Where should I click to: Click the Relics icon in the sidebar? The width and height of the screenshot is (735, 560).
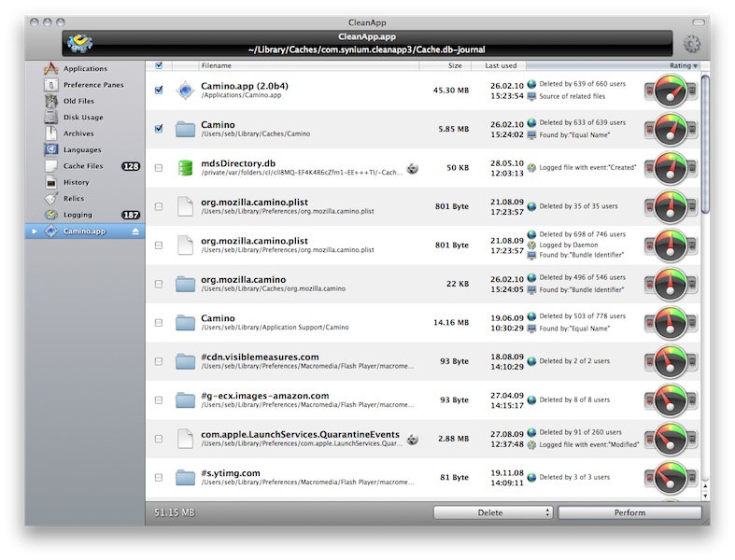click(x=52, y=199)
